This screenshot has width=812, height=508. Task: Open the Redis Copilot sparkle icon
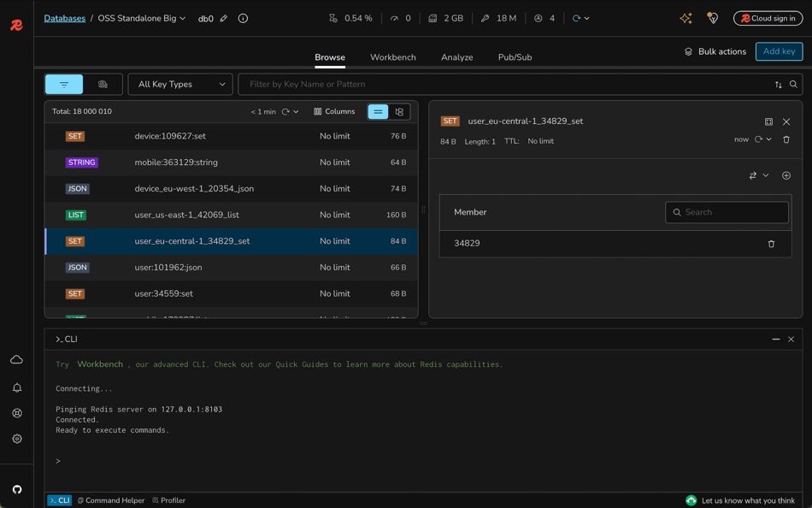coord(685,18)
